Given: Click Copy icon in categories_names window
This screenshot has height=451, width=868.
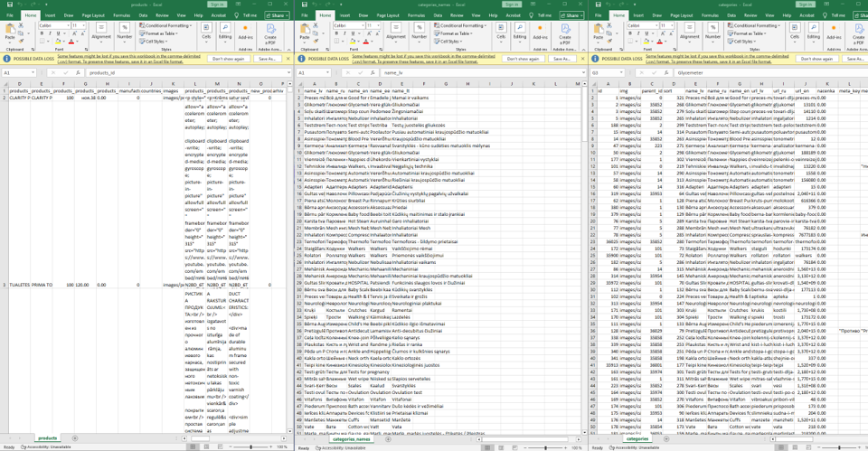Looking at the screenshot, I should pos(316,33).
